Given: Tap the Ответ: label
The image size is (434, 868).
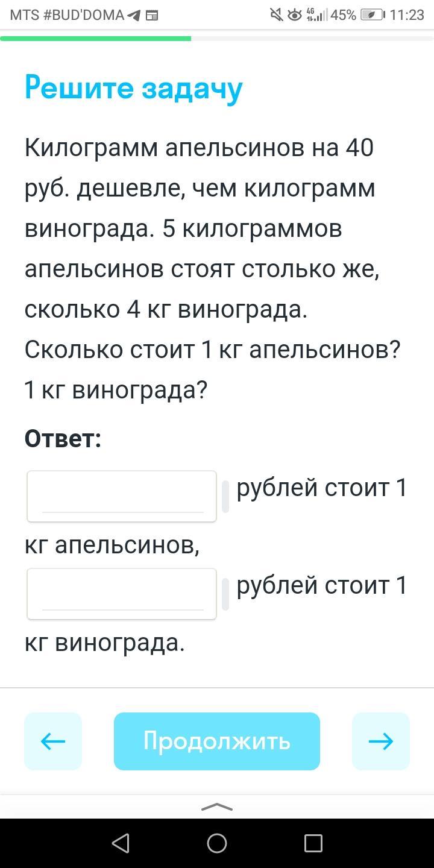Looking at the screenshot, I should (x=63, y=439).
